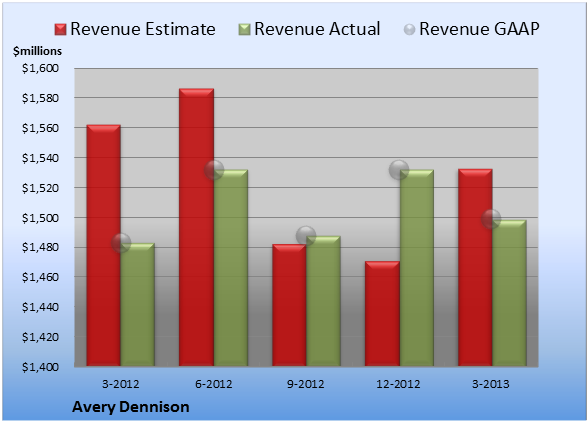
Task: Click the GAAP sphere marker for 12-2012
Action: point(399,170)
